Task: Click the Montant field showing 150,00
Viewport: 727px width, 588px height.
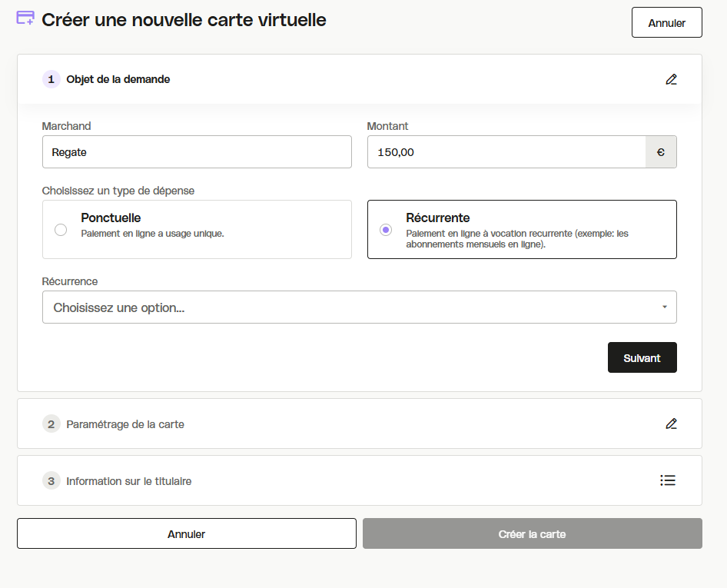Action: pos(506,152)
